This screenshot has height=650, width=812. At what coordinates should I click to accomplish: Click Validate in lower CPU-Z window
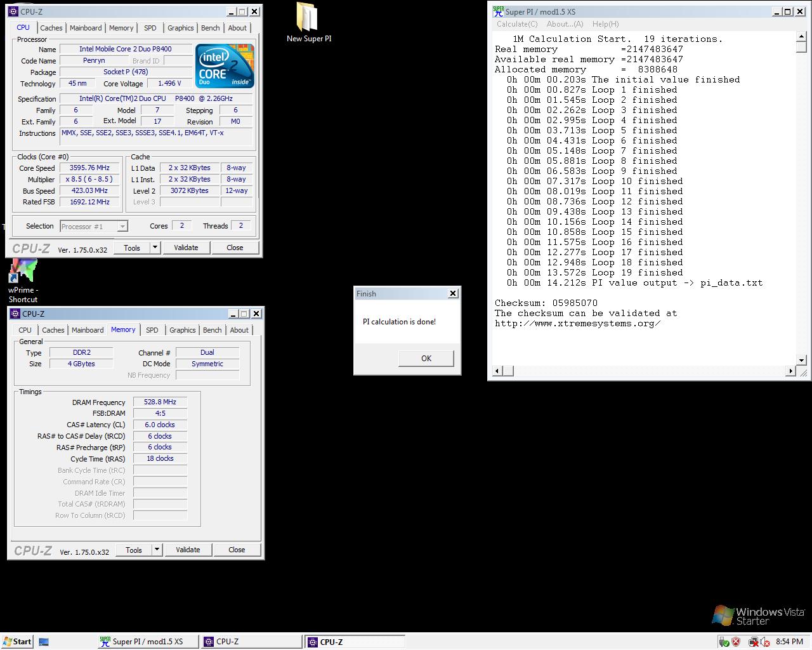pyautogui.click(x=188, y=550)
